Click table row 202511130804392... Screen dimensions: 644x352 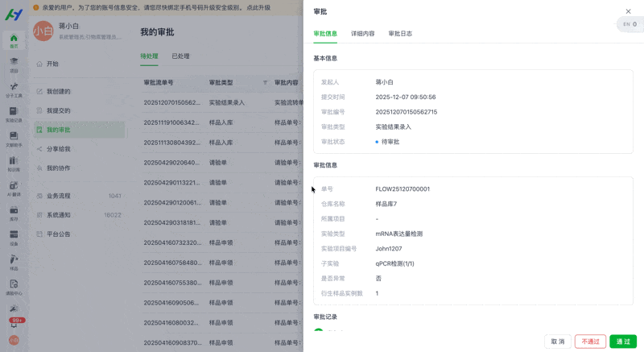(x=223, y=143)
